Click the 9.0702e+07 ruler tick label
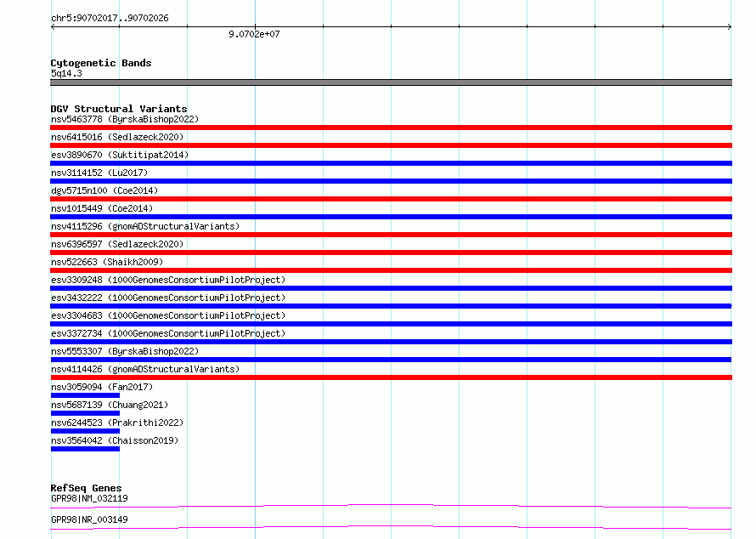The height and width of the screenshot is (539, 756). point(254,34)
